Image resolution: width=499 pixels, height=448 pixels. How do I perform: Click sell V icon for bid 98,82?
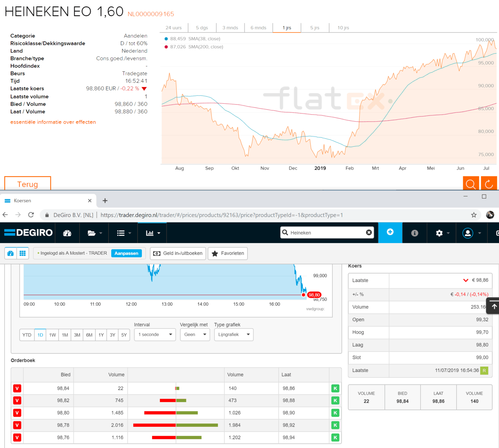[x=17, y=401]
